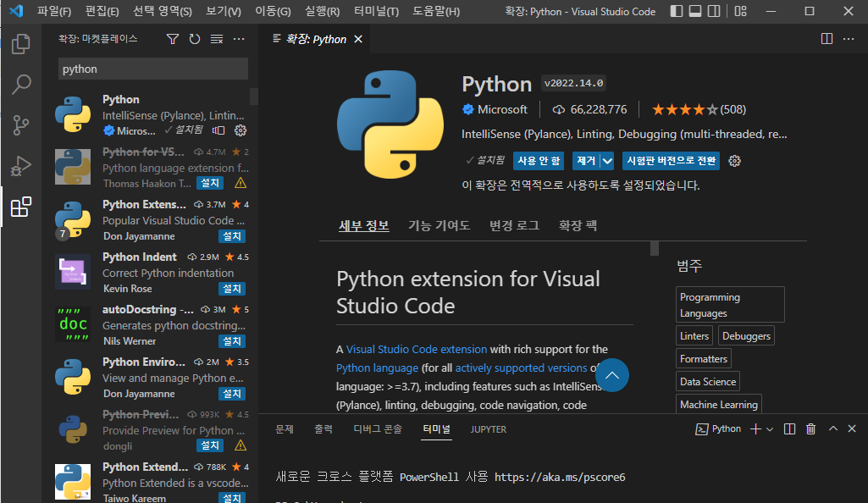
Task: Close the bottom panel
Action: coord(852,428)
